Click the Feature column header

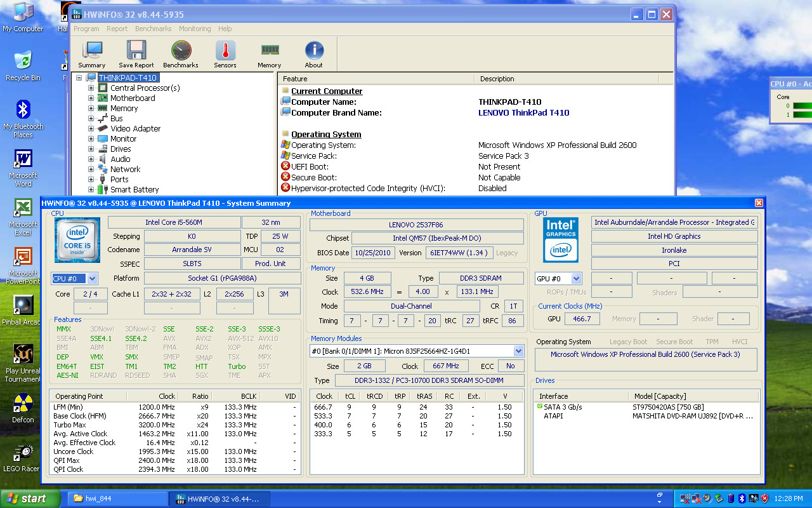[376, 79]
